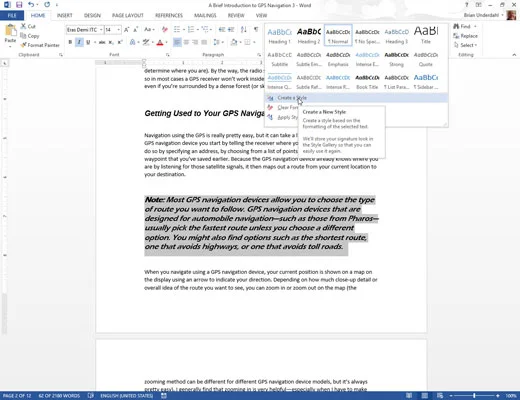Viewport: 520px width, 400px height.
Task: Open the Shading color dropdown arrow
Action: tap(240, 42)
